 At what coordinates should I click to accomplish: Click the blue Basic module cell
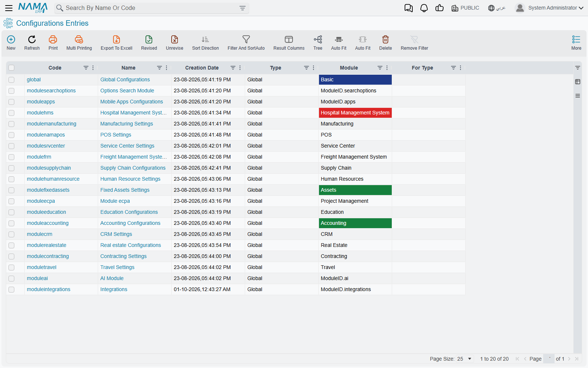355,79
